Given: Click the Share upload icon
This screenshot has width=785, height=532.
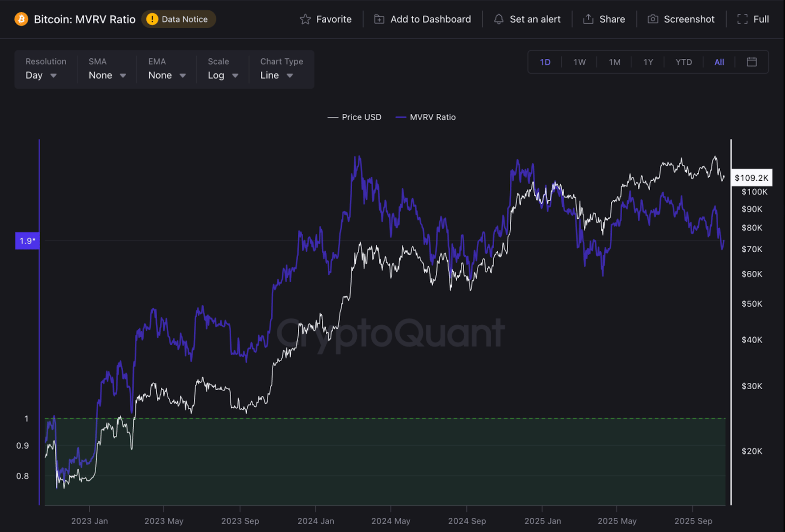Looking at the screenshot, I should 588,19.
